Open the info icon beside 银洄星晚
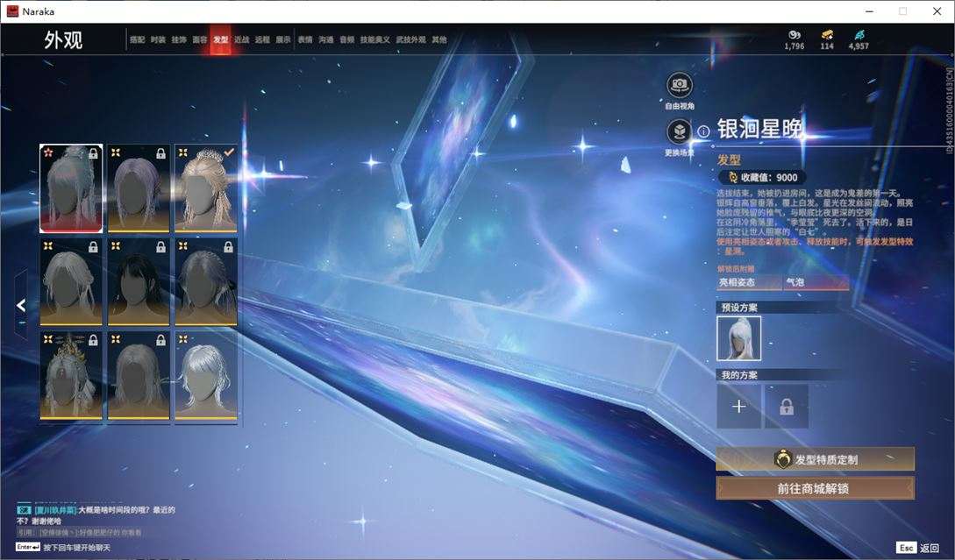Viewport: 955px width, 560px height. (x=703, y=131)
